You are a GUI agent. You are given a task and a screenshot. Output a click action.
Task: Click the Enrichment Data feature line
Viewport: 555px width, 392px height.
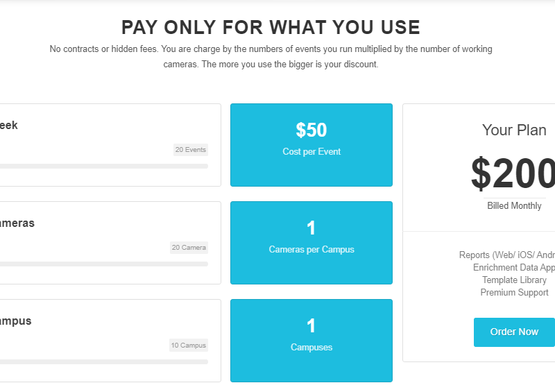tap(514, 268)
